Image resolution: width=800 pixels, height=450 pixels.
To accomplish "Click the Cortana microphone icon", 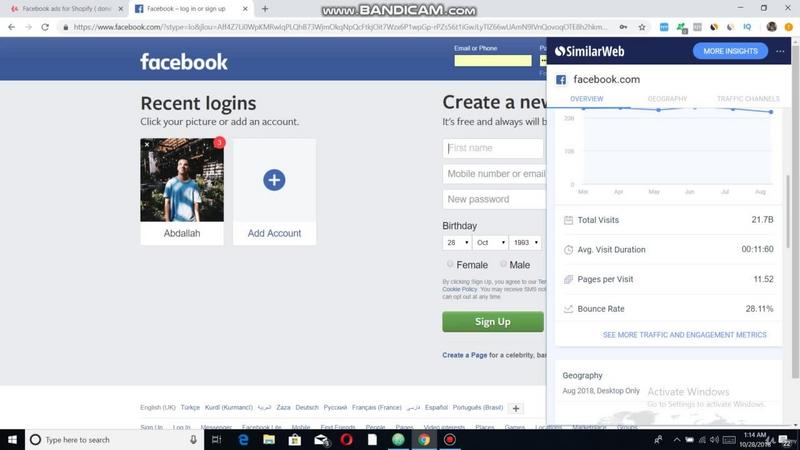I will pyautogui.click(x=193, y=439).
